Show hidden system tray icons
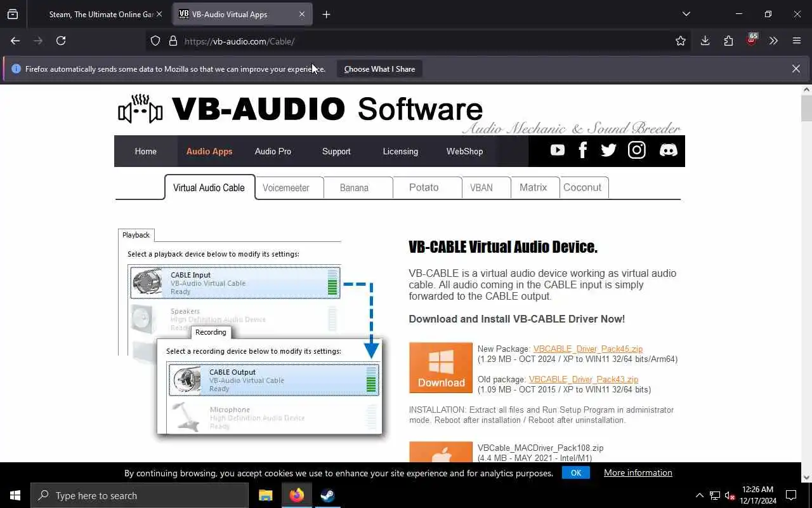Viewport: 812px width, 508px height. pos(700,495)
